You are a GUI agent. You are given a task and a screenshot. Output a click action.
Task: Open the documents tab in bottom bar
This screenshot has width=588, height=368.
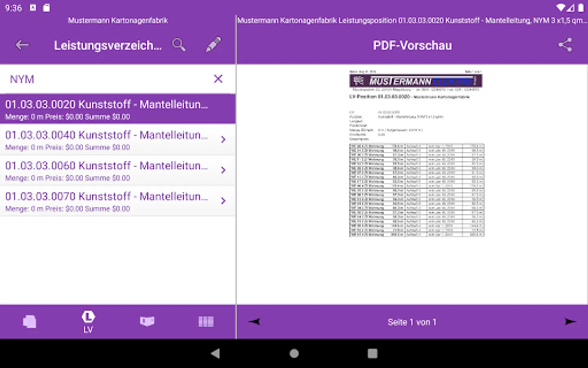pyautogui.click(x=29, y=322)
